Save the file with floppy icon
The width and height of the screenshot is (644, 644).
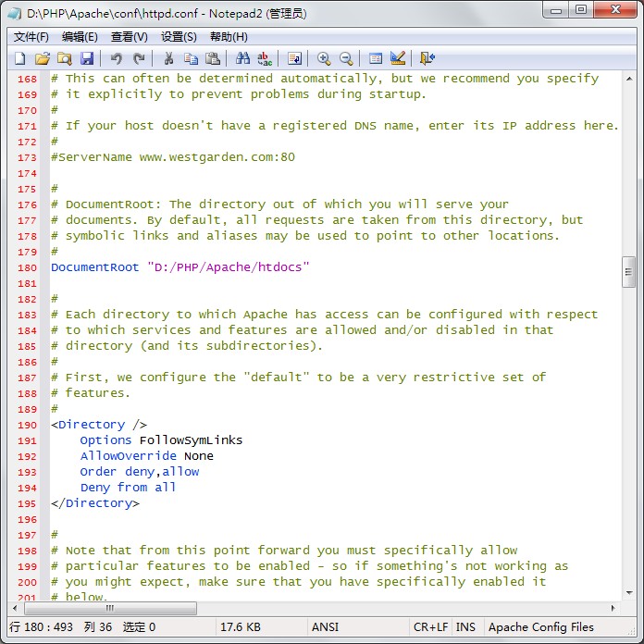pyautogui.click(x=87, y=58)
